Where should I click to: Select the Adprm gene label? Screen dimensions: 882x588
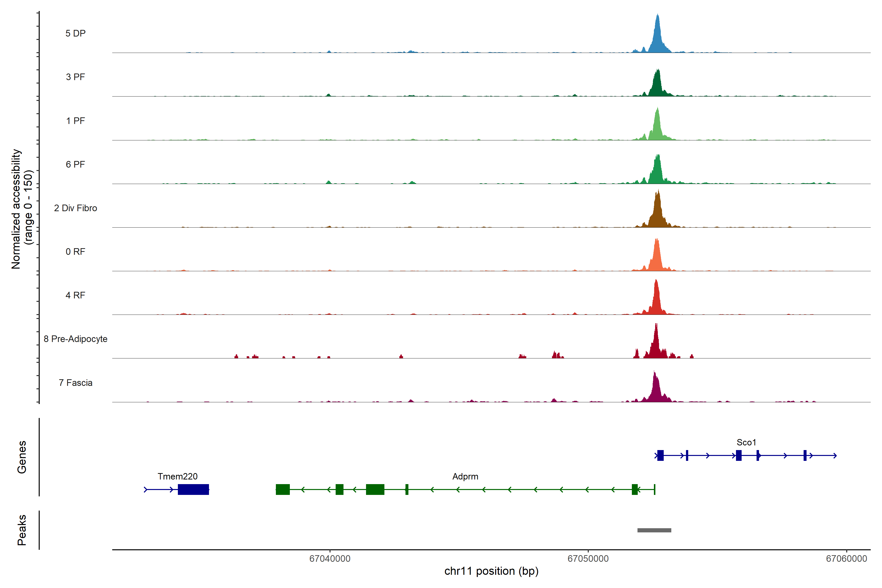point(465,476)
